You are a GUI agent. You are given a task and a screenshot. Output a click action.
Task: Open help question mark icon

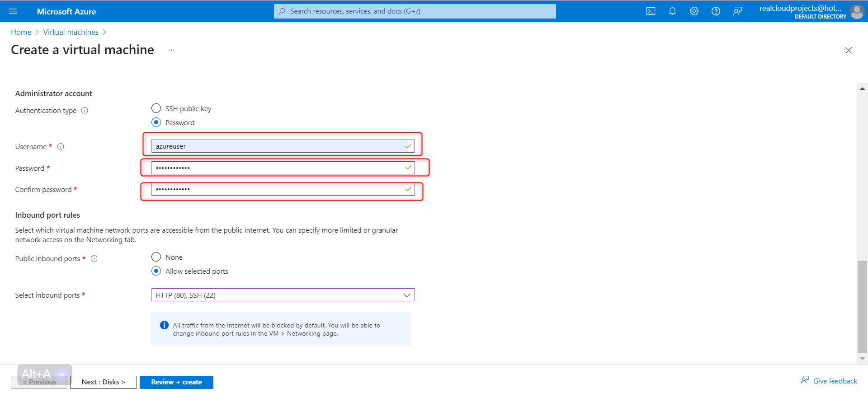(x=716, y=11)
